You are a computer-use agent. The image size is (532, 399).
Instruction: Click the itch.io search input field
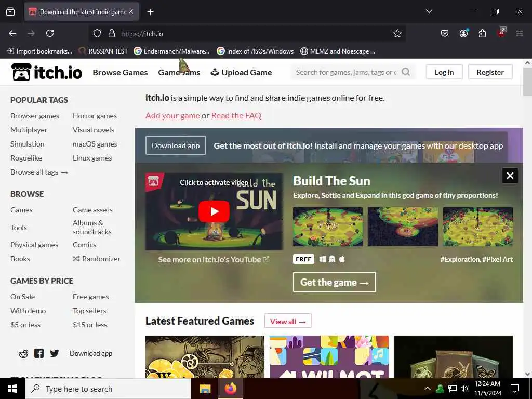click(x=347, y=72)
